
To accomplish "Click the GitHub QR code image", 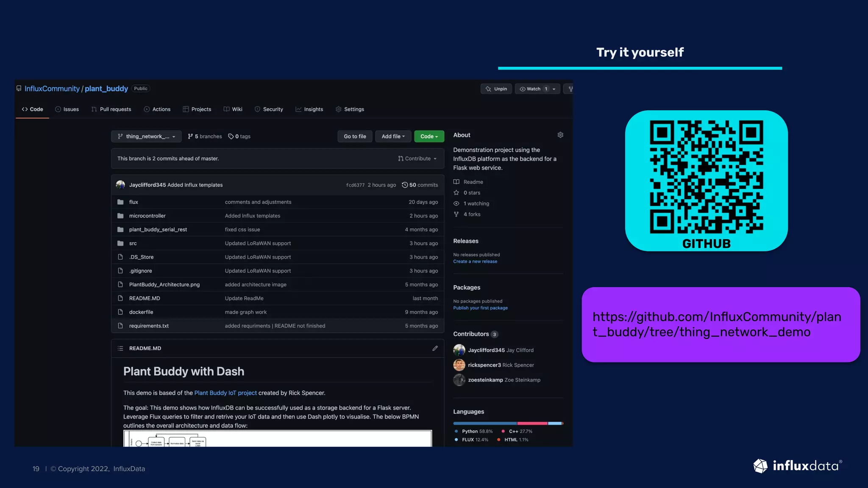I will pyautogui.click(x=707, y=177).
